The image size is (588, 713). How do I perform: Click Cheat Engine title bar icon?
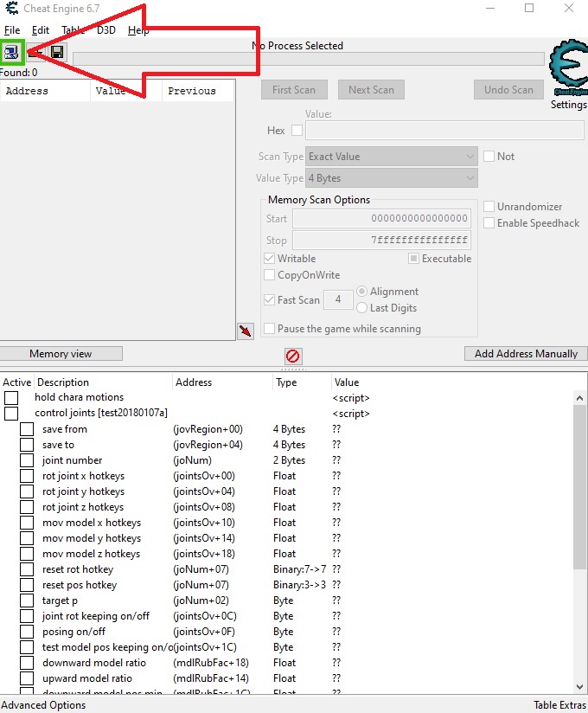(12, 9)
